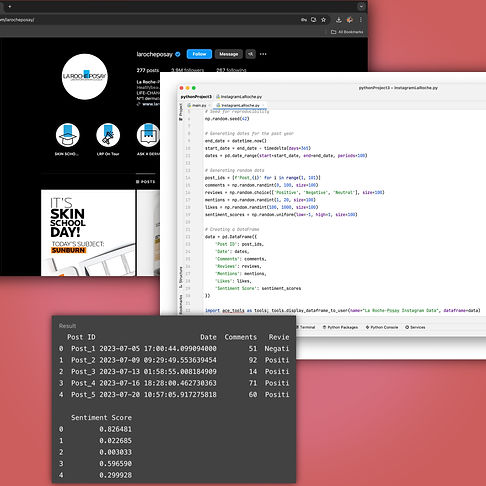Open browser downloads icon
Screen dimensions: 486x486
[339, 20]
